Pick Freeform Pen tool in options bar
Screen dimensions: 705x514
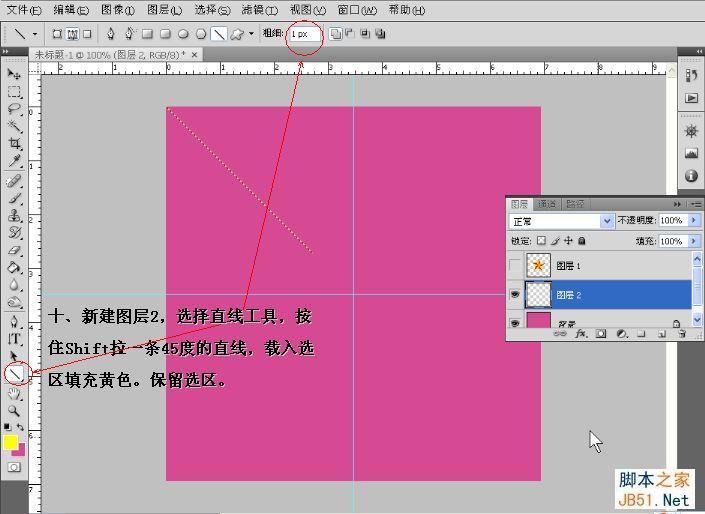click(129, 34)
